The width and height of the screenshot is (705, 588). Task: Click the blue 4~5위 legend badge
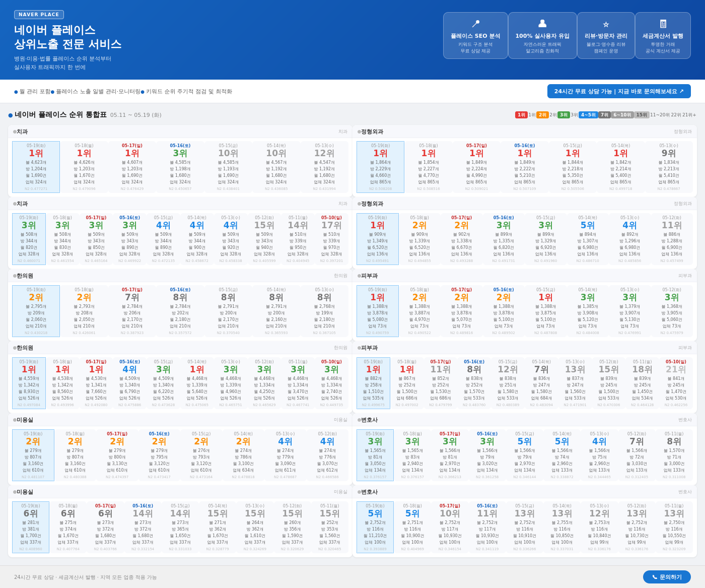588,115
